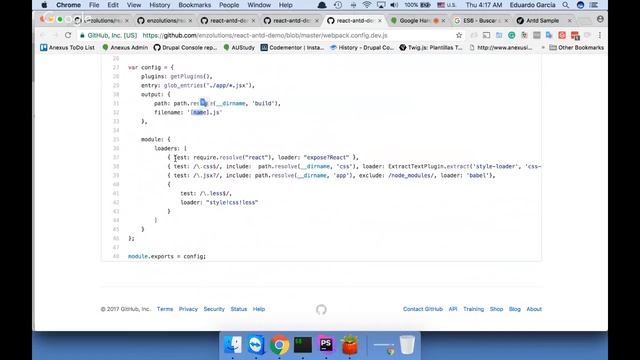The image size is (640, 360).
Task: Click the green Grammarly extension icon
Action: (511, 36)
